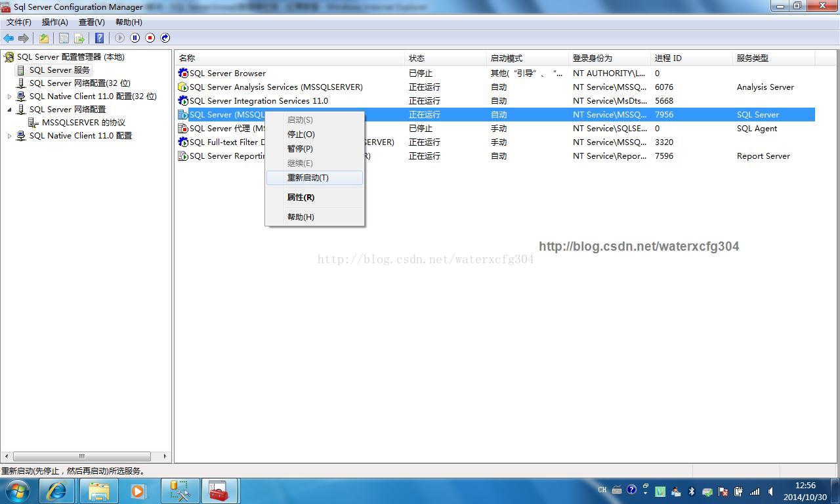Click the tree pane scroll left arrow
The image size is (840, 504).
click(7, 456)
